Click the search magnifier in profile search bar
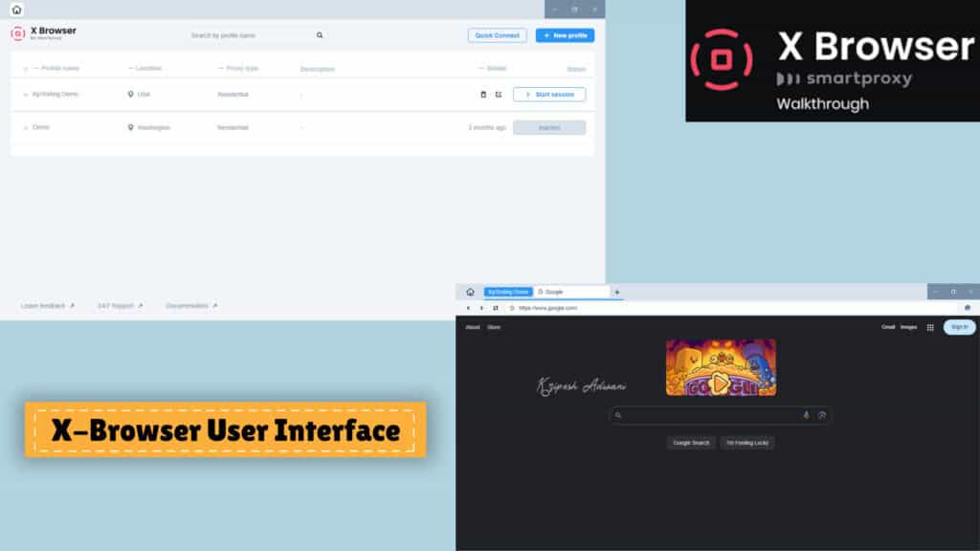This screenshot has width=980, height=551. [320, 33]
